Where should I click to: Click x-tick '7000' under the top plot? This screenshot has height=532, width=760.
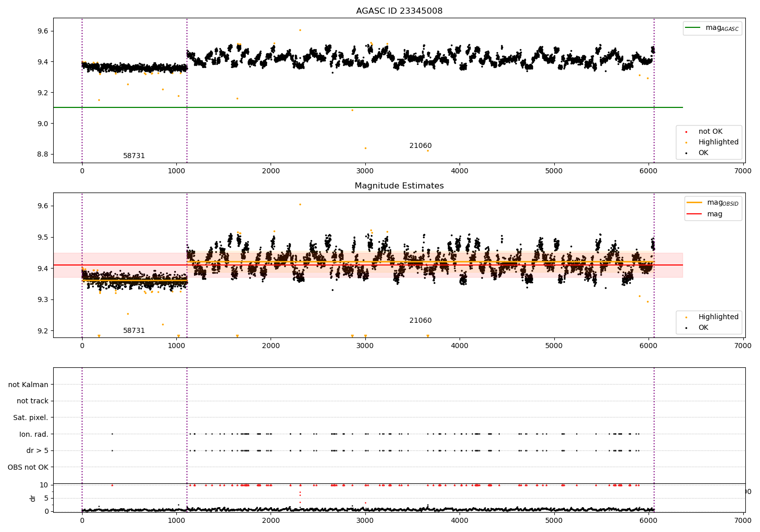tap(743, 171)
